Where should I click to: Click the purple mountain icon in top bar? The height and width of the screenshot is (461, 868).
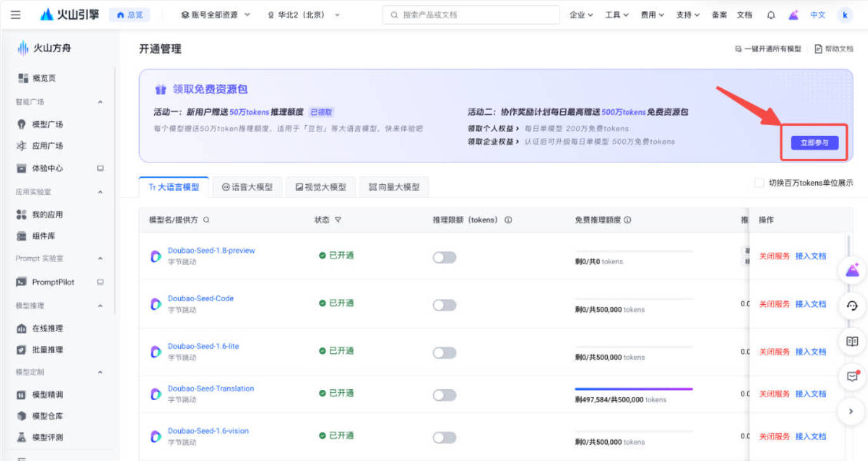tap(793, 15)
